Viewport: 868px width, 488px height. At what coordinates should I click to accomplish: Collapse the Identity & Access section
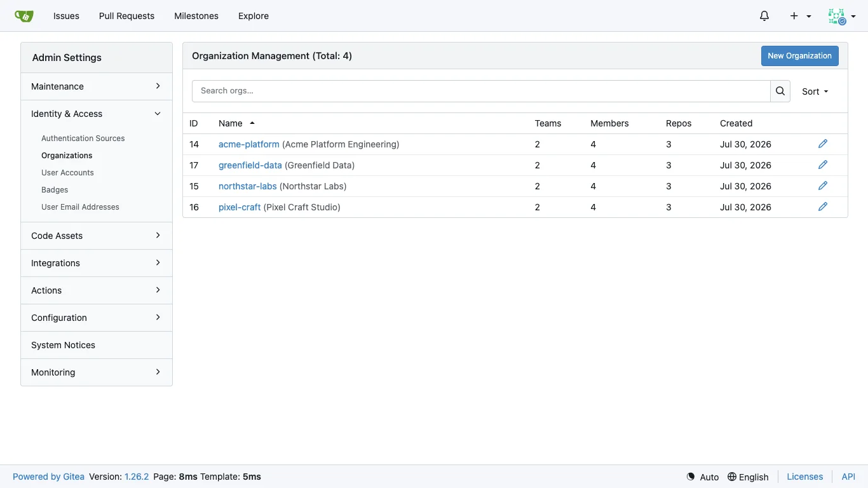(x=97, y=114)
